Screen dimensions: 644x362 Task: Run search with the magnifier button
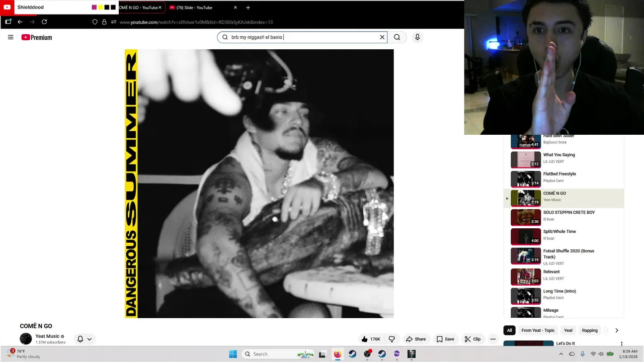point(397,37)
